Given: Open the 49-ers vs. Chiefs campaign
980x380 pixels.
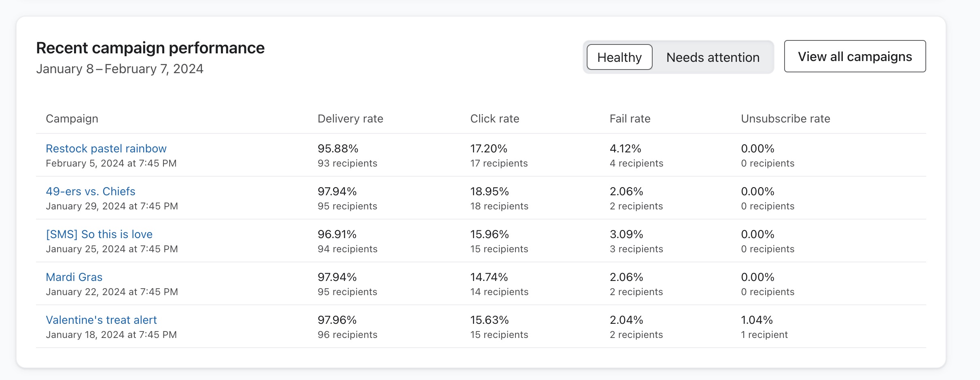Looking at the screenshot, I should coord(90,191).
